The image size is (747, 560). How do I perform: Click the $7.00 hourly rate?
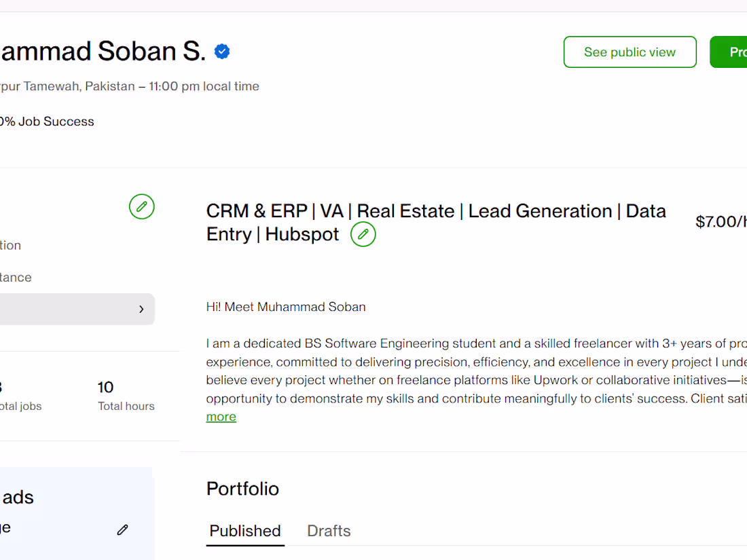point(721,222)
